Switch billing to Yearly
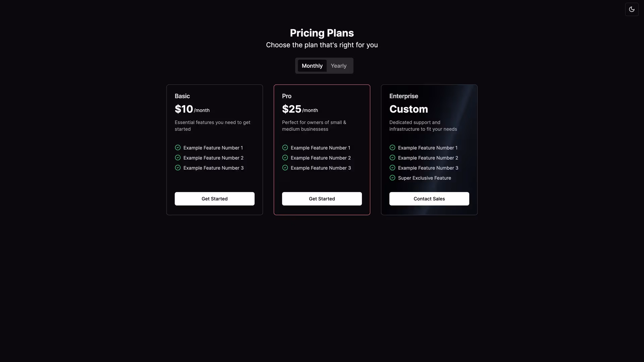The image size is (644, 362). (x=338, y=66)
